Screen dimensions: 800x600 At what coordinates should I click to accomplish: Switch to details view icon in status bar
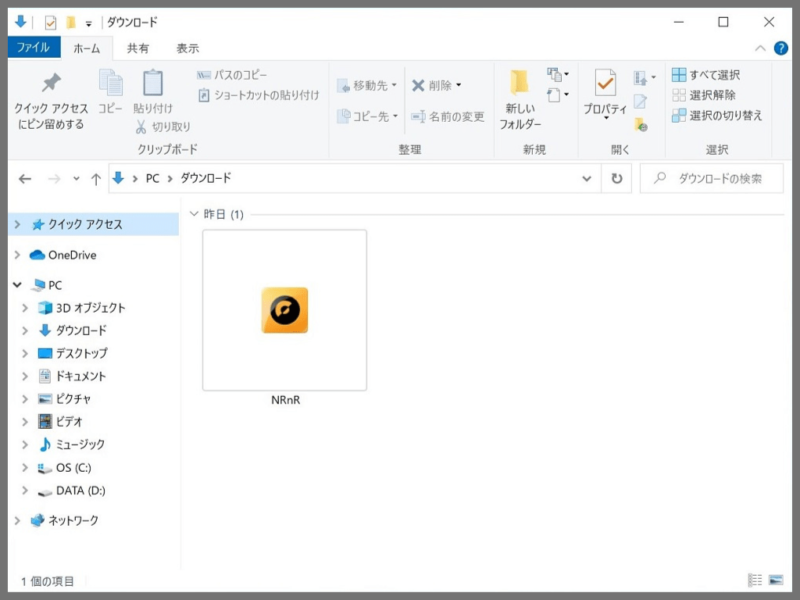(x=755, y=580)
